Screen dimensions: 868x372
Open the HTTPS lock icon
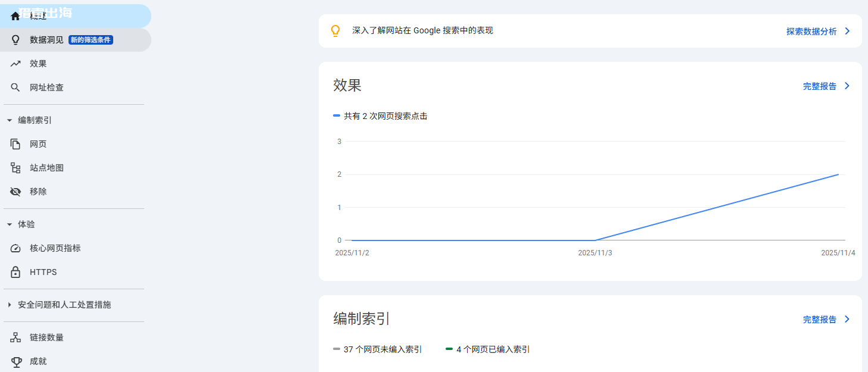pyautogui.click(x=15, y=272)
